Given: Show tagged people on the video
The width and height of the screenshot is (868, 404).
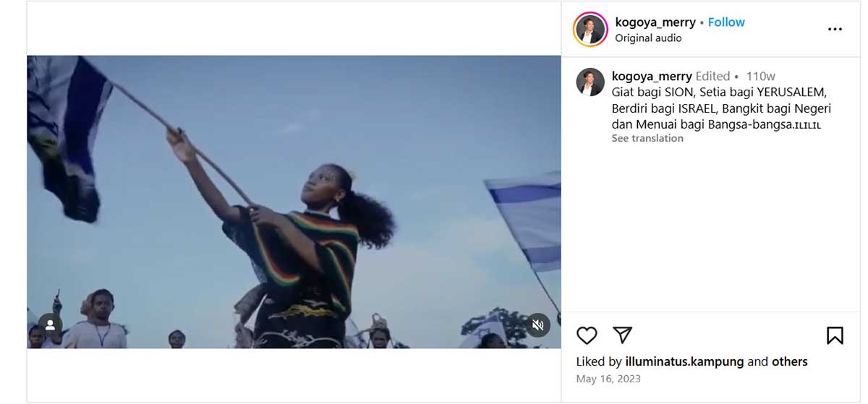Looking at the screenshot, I should (x=50, y=325).
